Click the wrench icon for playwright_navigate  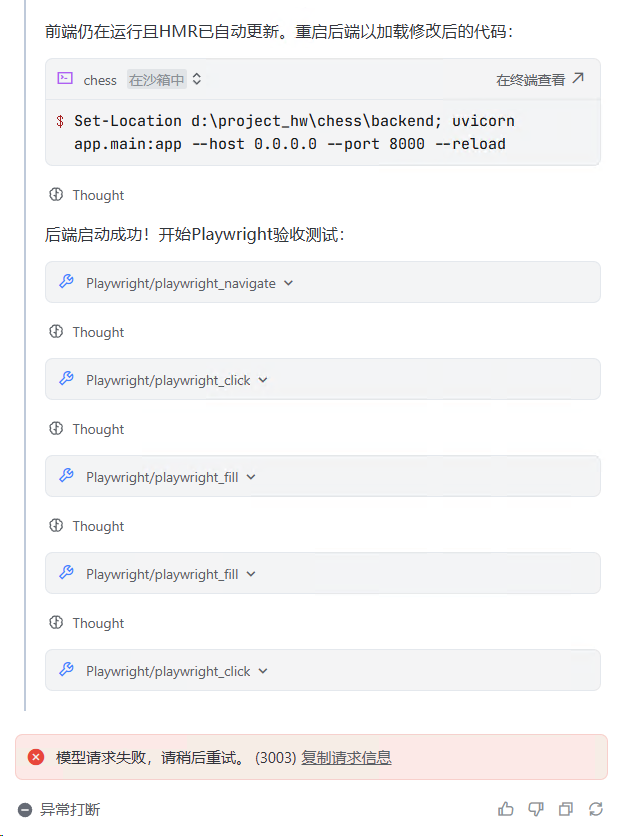(66, 282)
